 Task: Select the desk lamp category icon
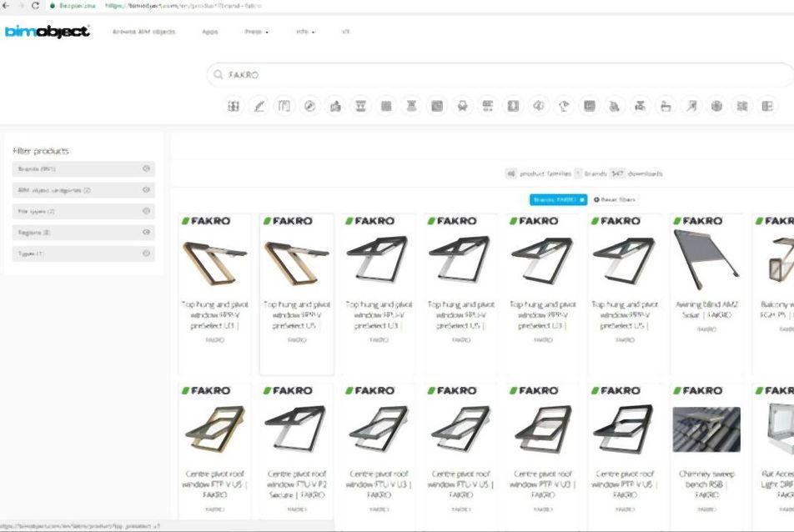coord(564,106)
